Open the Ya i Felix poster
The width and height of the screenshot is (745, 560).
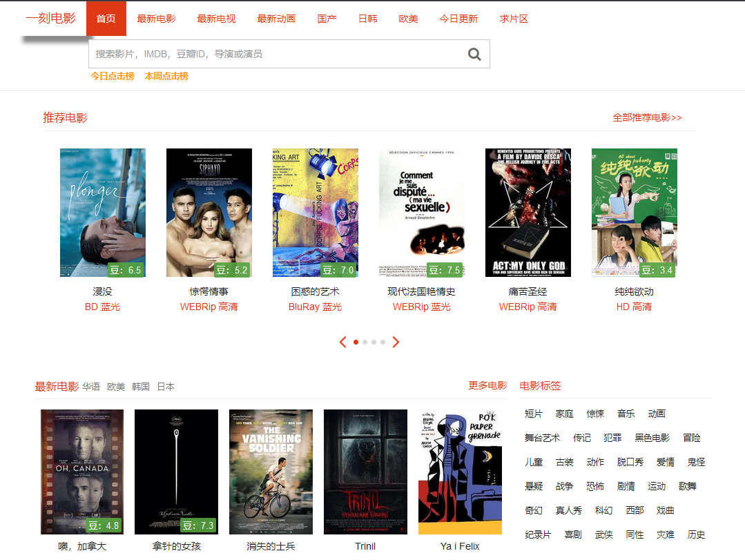pos(460,472)
